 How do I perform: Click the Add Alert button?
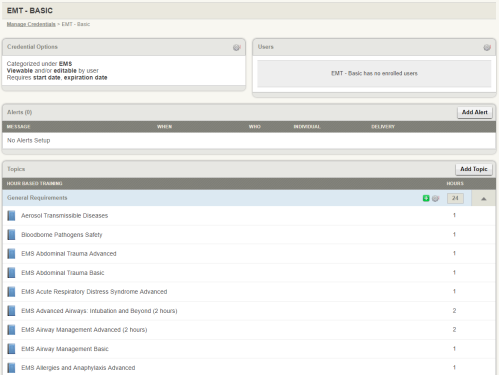coord(475,112)
